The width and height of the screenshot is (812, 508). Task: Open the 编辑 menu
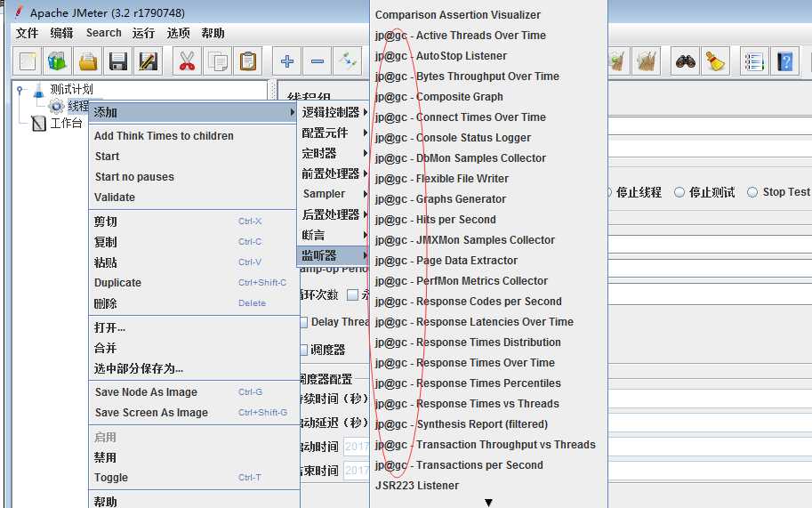(61, 33)
